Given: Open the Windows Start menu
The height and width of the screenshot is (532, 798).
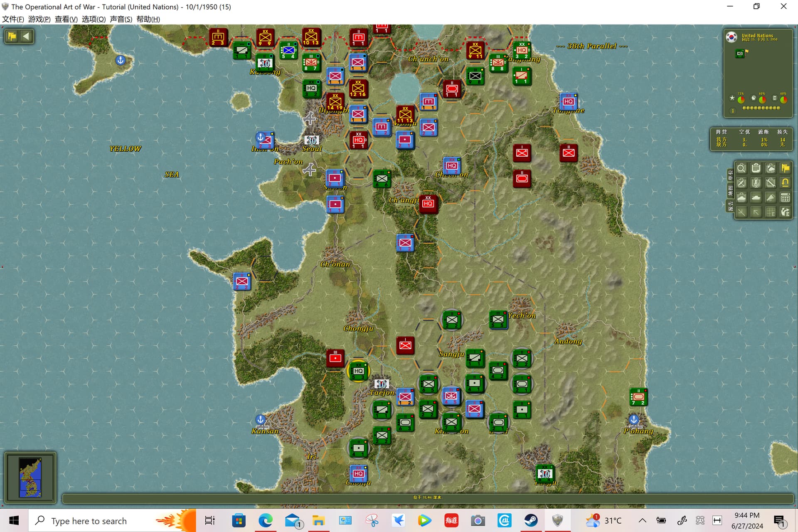Looking at the screenshot, I should [14, 520].
